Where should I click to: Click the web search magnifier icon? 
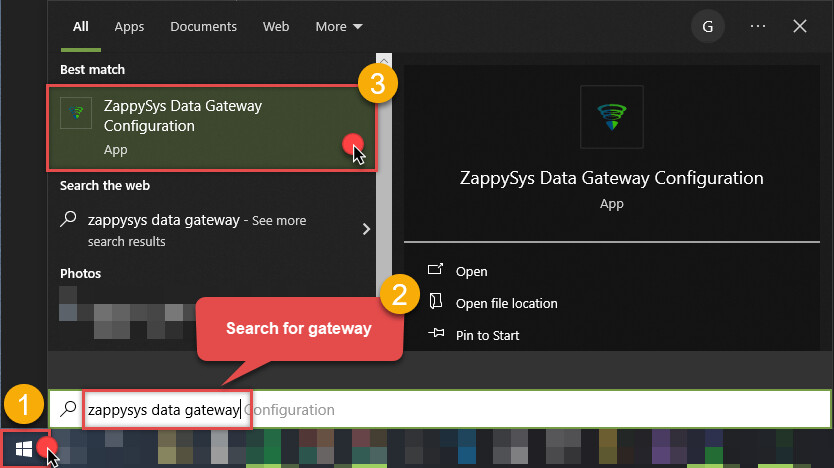click(x=68, y=220)
